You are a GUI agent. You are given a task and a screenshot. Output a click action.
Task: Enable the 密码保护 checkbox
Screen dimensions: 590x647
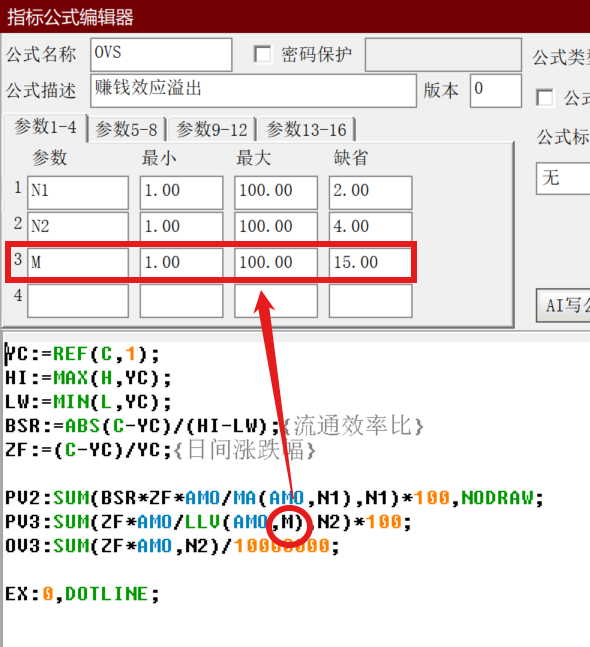[262, 54]
